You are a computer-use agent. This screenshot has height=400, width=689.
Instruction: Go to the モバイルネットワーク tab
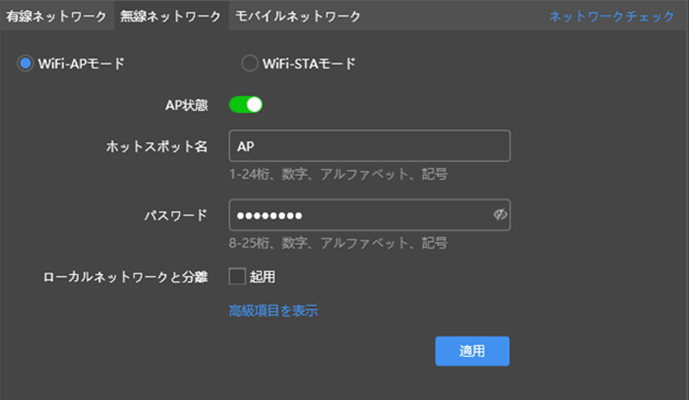(x=297, y=17)
